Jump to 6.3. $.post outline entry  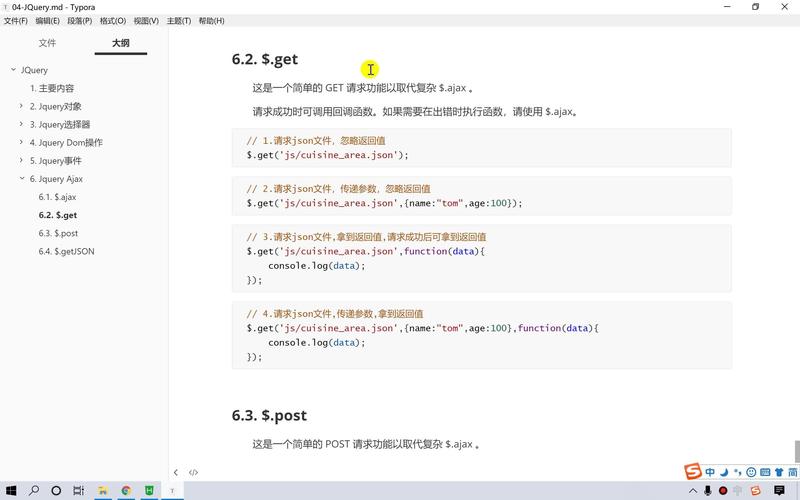point(58,233)
